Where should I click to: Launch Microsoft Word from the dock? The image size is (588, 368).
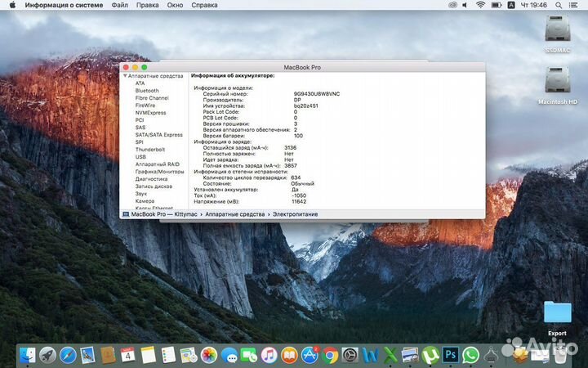click(371, 355)
